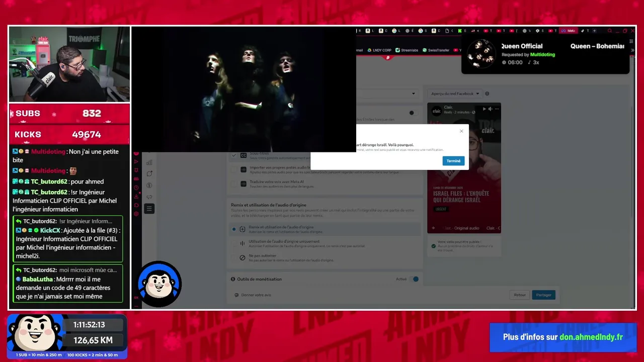This screenshot has width=644, height=362.
Task: Click the Queen album art thumbnail
Action: pos(481,53)
